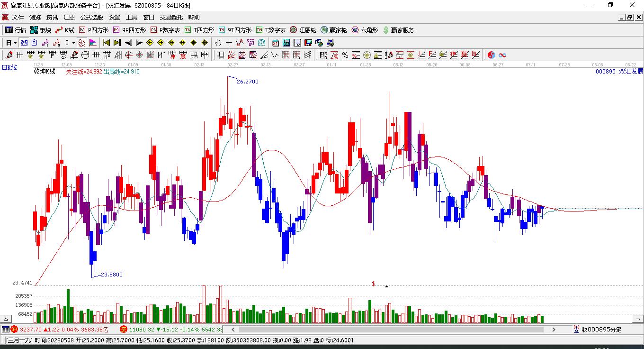The width and height of the screenshot is (644, 349).
Task: Open the P四方形 tool
Action: pyautogui.click(x=94, y=30)
